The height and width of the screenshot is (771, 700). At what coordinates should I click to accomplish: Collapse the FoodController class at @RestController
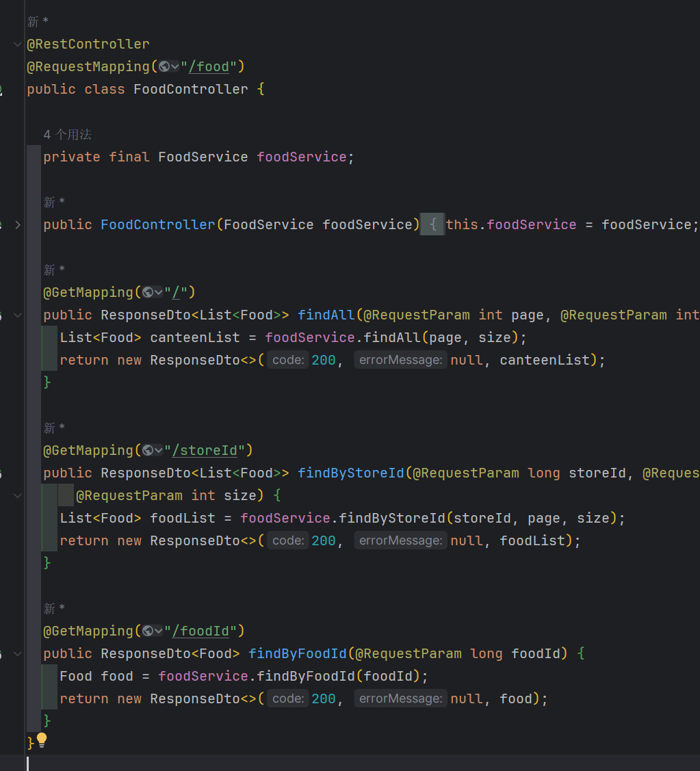pyautogui.click(x=18, y=44)
